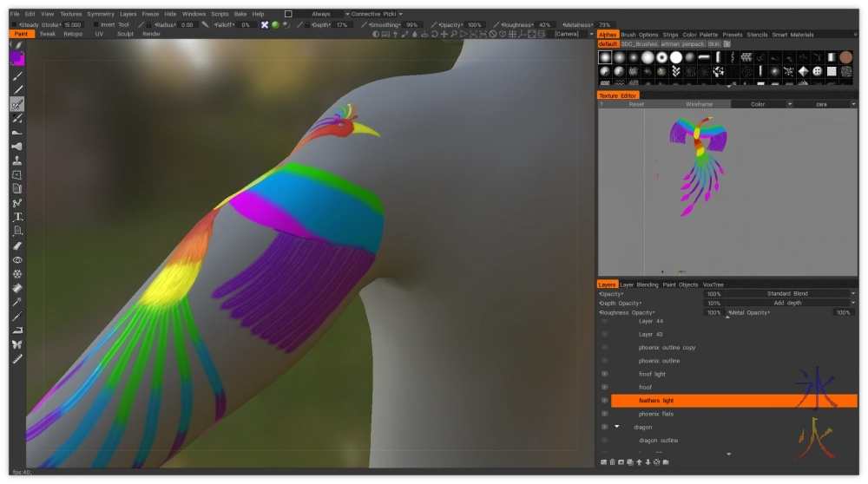Select the phoenix flats layer
Screen dimensions: 868x484
(x=655, y=414)
